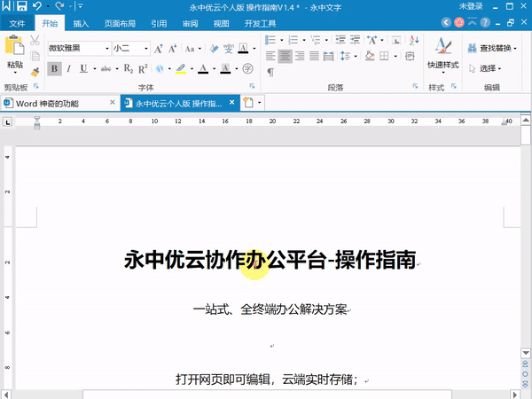
Task: Click the Cut scissors icon
Action: coord(35,40)
